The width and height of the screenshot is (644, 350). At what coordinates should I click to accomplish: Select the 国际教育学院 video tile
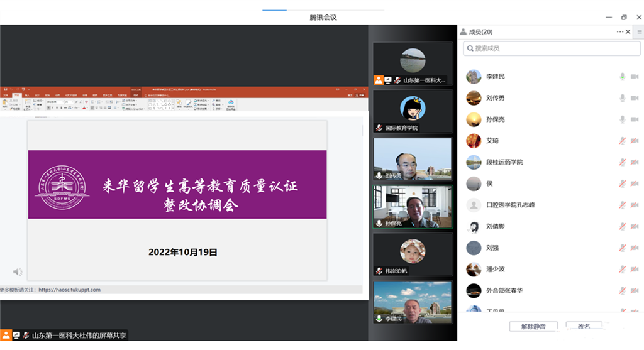pyautogui.click(x=413, y=111)
